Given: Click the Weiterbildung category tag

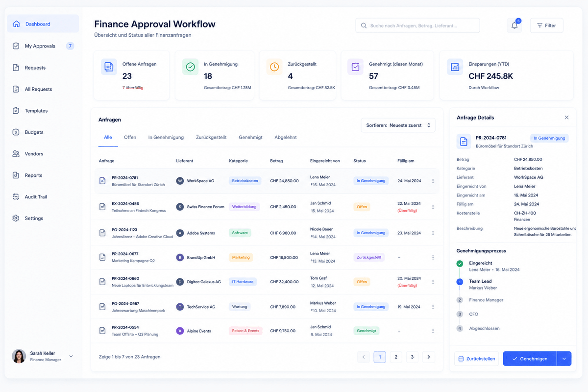Looking at the screenshot, I should click(x=244, y=207).
